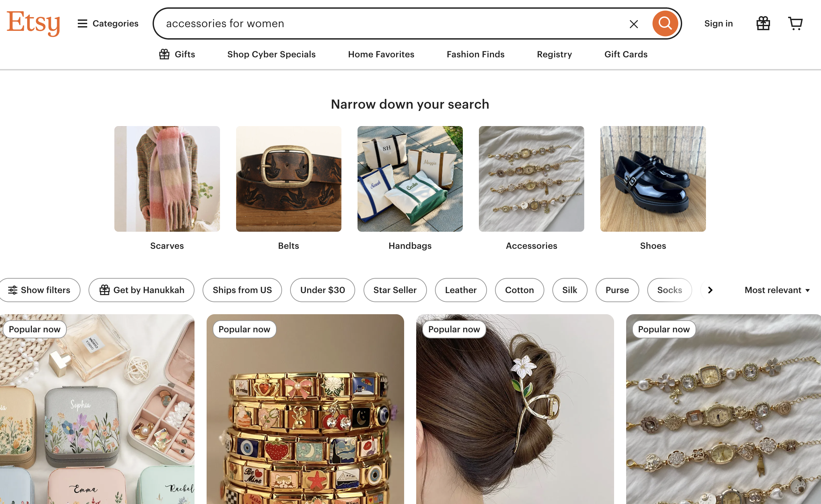Screen dimensions: 821x504
Task: Expand the Most relevant sort dropdown
Action: (777, 290)
